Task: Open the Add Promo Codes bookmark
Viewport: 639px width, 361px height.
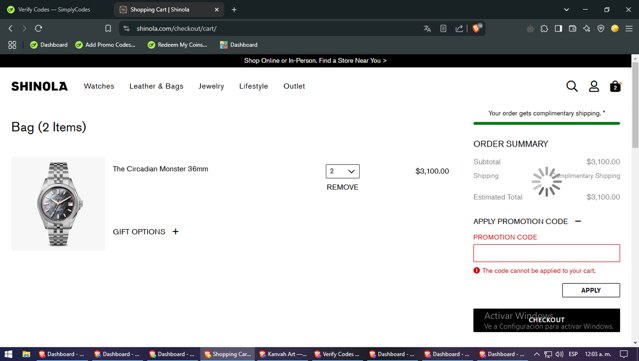Action: [x=105, y=45]
